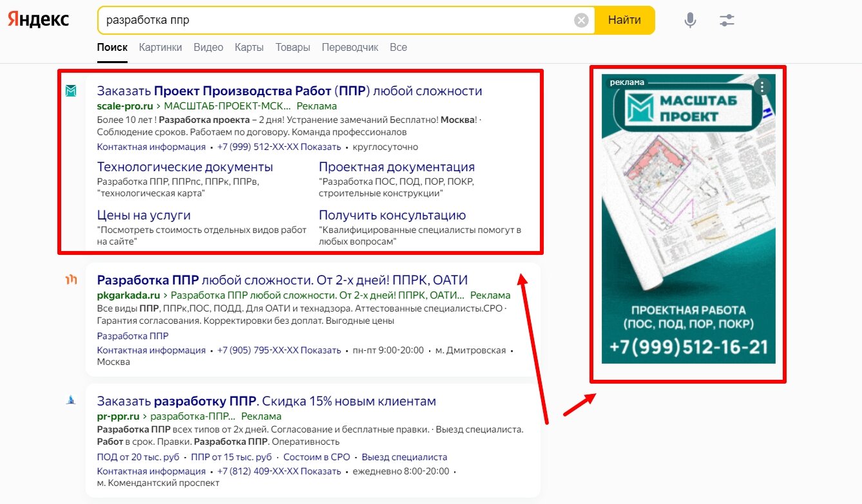Switch to the Карты tab
Screen dimensions: 862x504
click(x=249, y=47)
